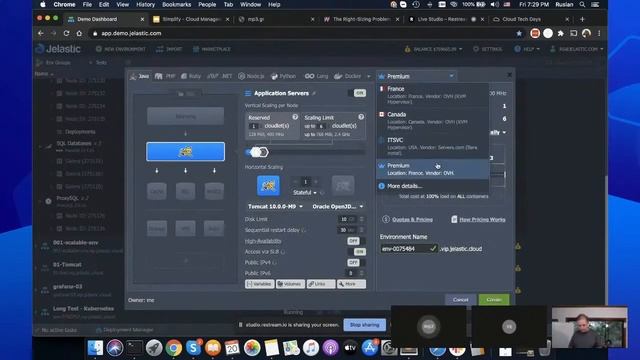Screen dimensions: 640x360
Task: Open Scaling Limit help icon
Action: [x=361, y=117]
